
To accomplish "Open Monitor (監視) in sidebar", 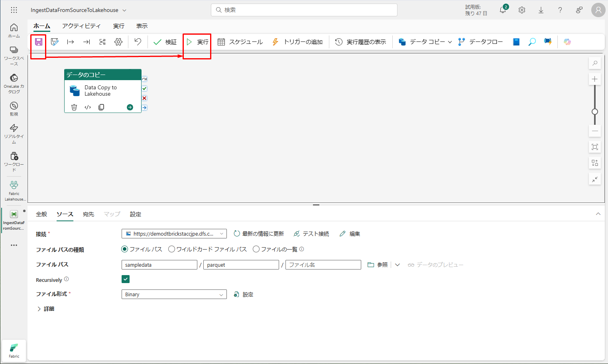I will (14, 109).
